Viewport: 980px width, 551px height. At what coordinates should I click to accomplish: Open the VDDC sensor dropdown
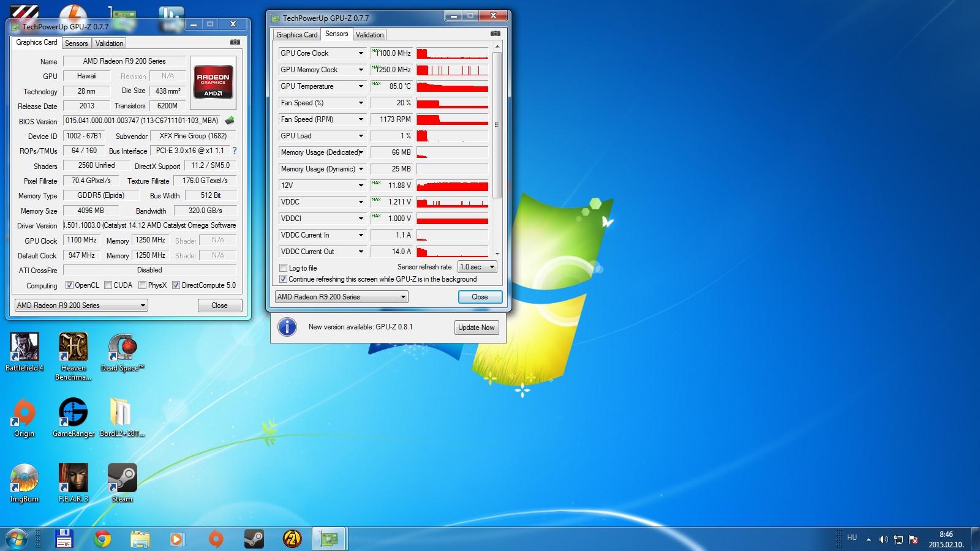coord(361,202)
